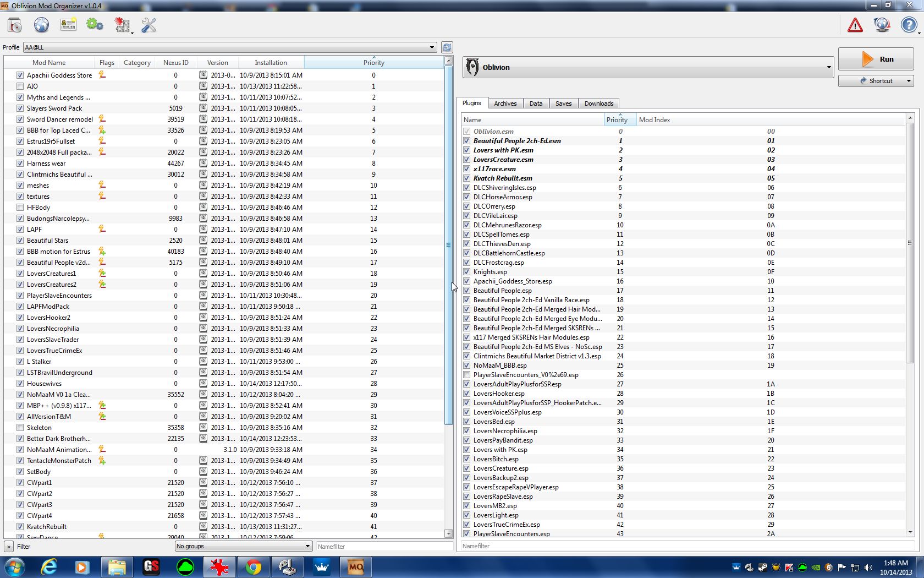Click the crown icon in the taskbar
Screen dimensions: 924x578
pyautogui.click(x=322, y=567)
